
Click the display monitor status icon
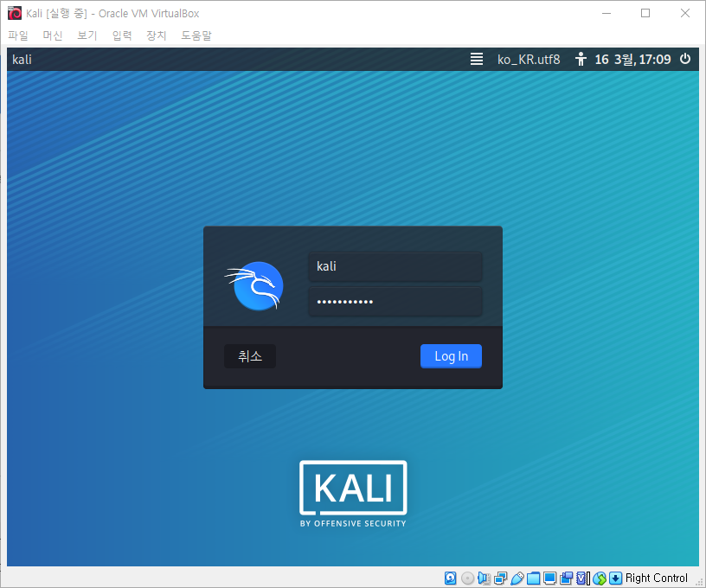click(x=549, y=578)
